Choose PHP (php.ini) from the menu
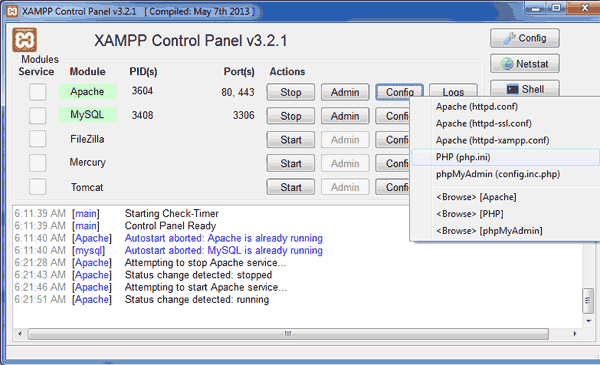Screen dimensions: 600x365 [505, 157]
